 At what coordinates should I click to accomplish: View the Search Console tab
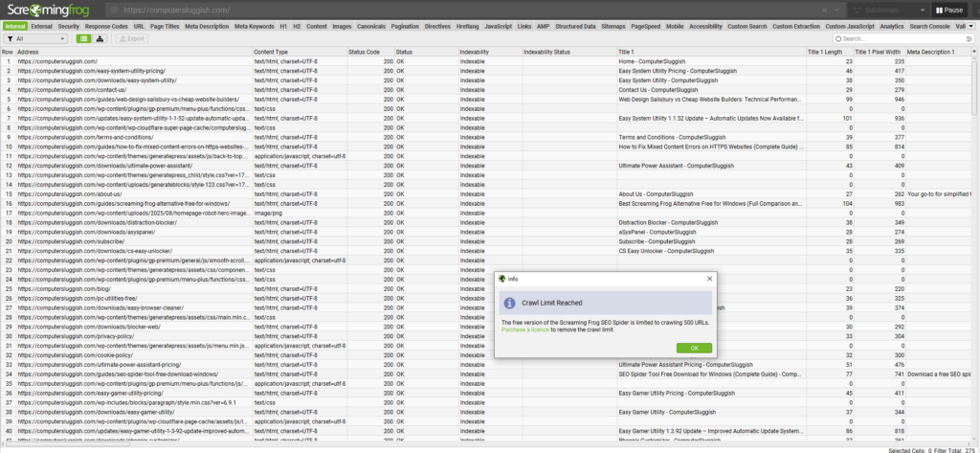click(x=929, y=26)
